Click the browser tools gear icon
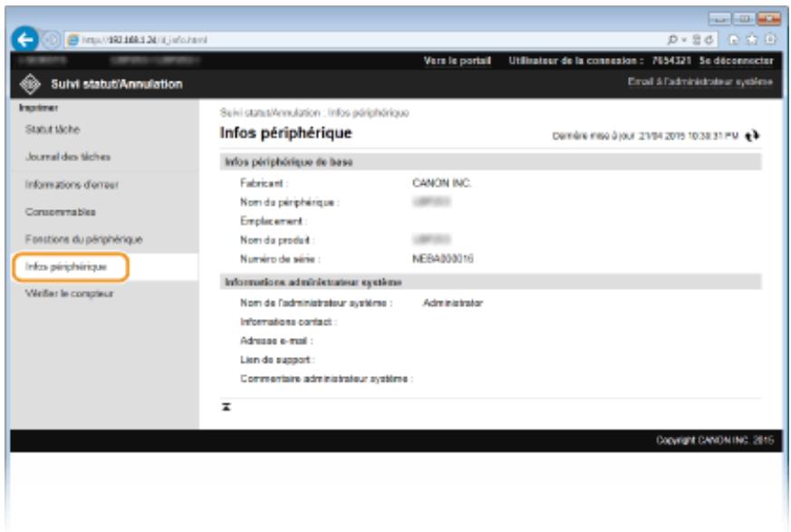The image size is (791, 532). click(770, 39)
